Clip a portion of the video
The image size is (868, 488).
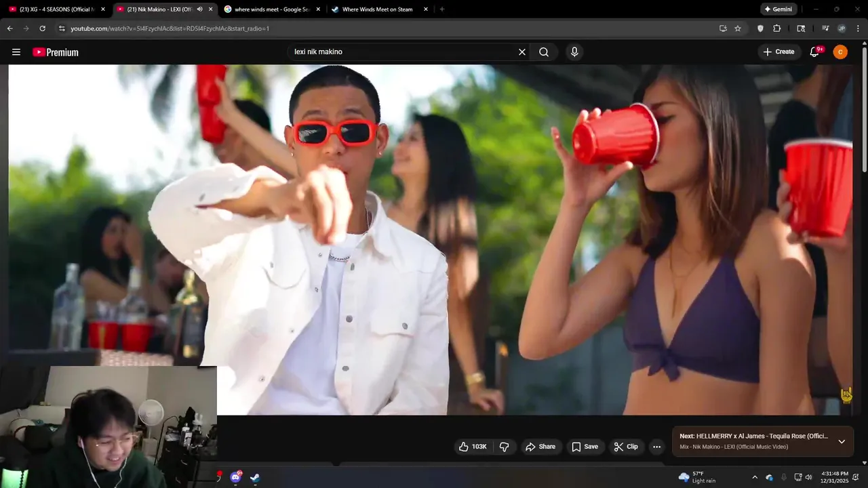point(626,447)
